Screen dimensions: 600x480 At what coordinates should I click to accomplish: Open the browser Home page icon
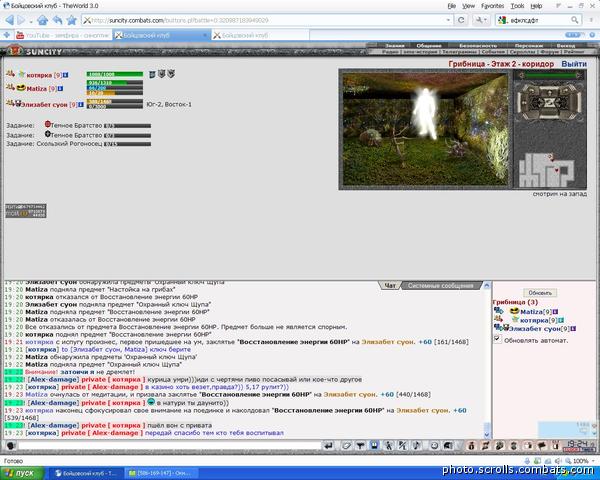click(42, 20)
